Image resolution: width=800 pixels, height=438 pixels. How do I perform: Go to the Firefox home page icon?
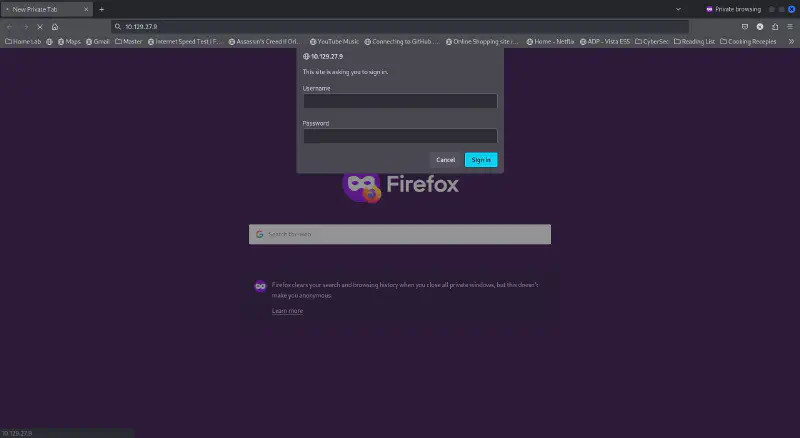54,27
